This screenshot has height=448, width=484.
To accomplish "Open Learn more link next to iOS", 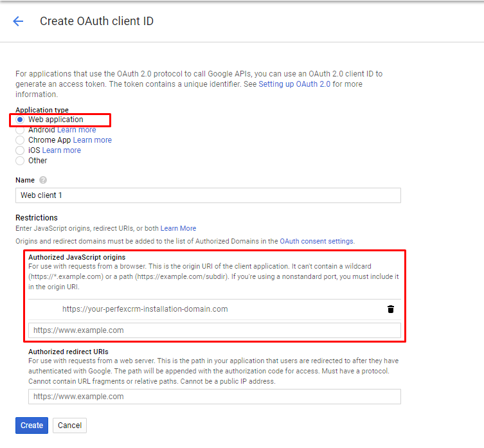I will [62, 150].
